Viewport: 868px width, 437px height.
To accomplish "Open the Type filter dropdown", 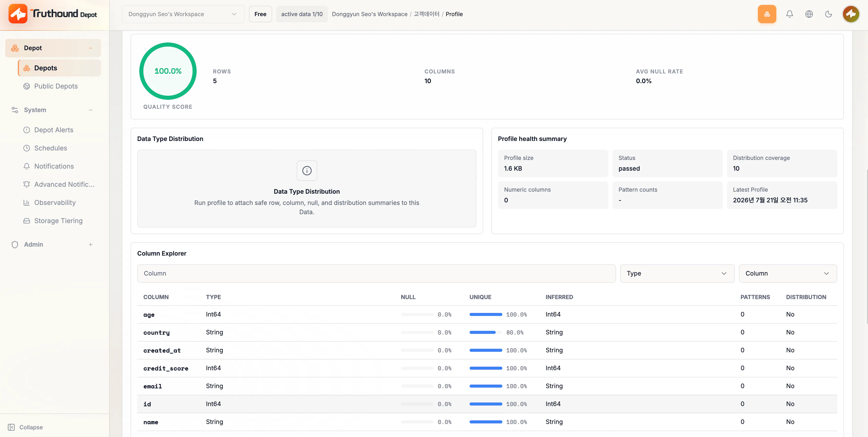I will coord(677,273).
